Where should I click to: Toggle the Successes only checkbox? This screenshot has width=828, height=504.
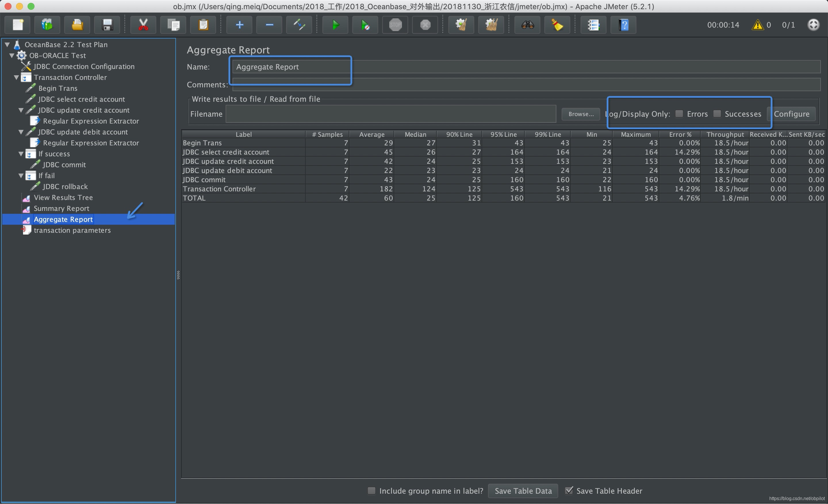tap(717, 114)
